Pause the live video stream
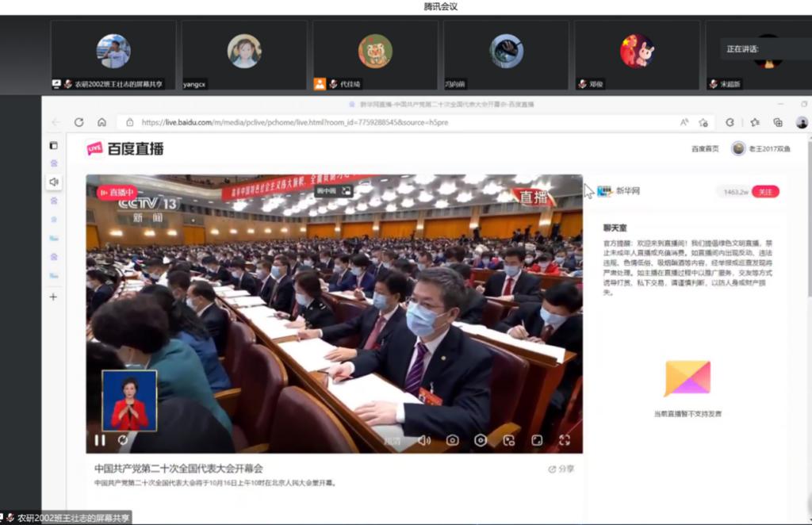This screenshot has width=812, height=525. [100, 440]
